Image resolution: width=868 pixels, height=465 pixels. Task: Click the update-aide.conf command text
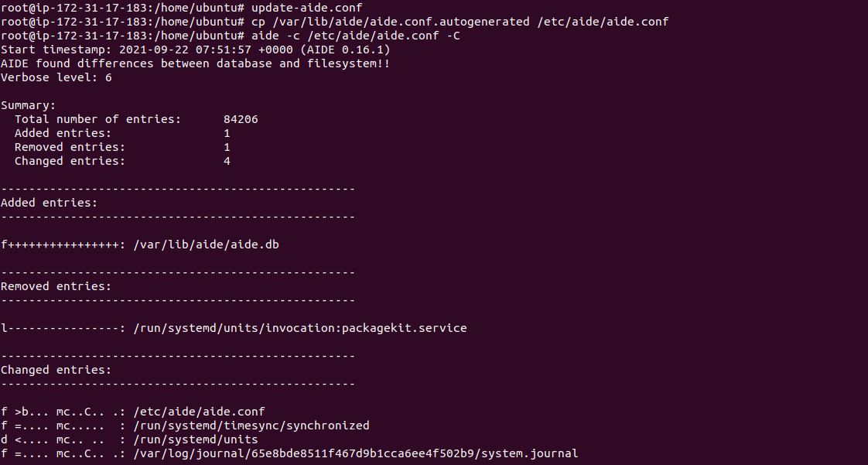pos(306,8)
